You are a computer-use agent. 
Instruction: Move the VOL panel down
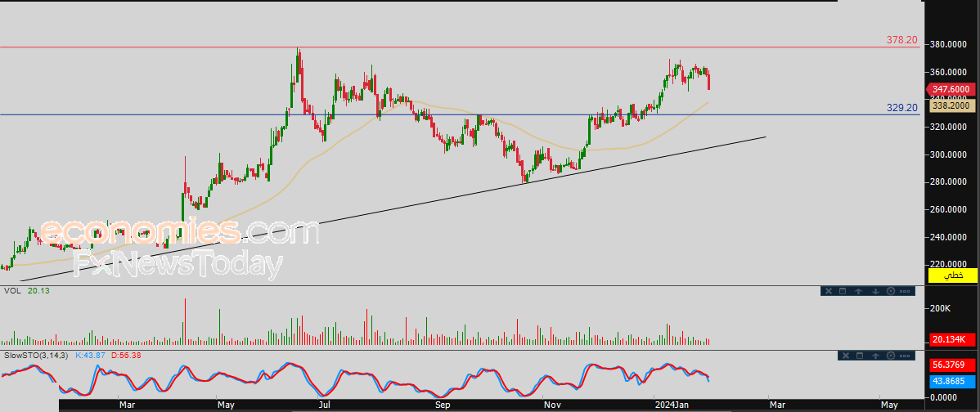pyautogui.click(x=875, y=291)
